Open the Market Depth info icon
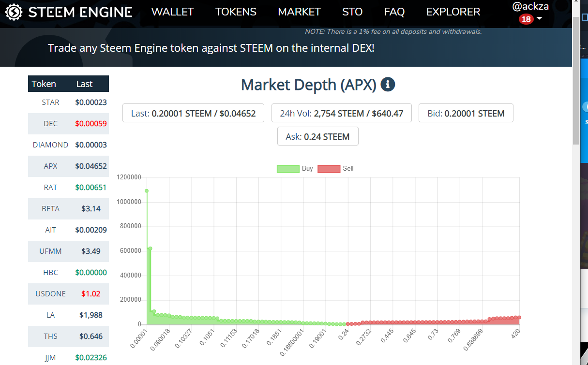Viewport: 588px width, 365px height. [x=388, y=85]
